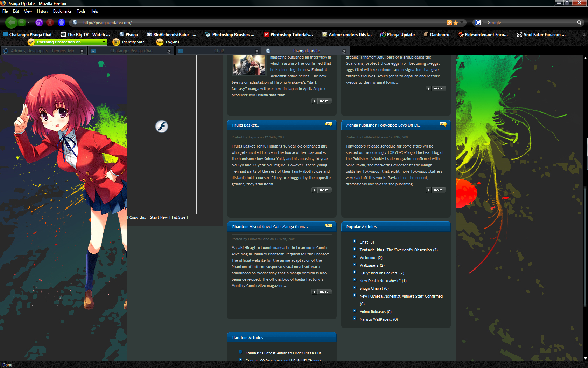Close the Chat! tab
Image resolution: width=588 pixels, height=368 pixels.
click(x=257, y=51)
